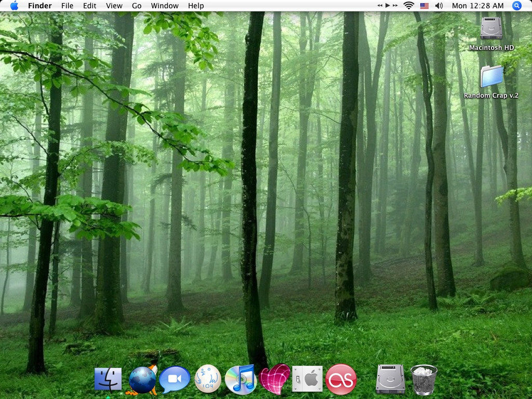Launch Last.fm from the Dock
532x399 pixels.
click(x=341, y=379)
